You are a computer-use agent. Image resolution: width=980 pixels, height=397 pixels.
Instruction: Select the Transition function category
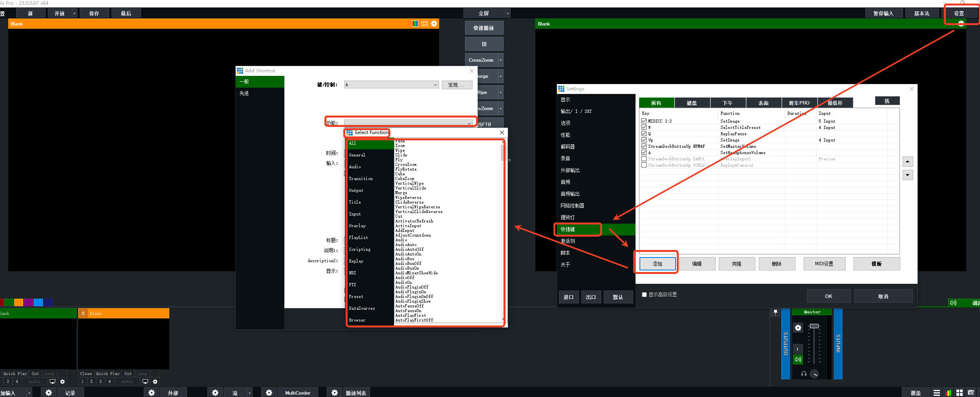pos(361,178)
